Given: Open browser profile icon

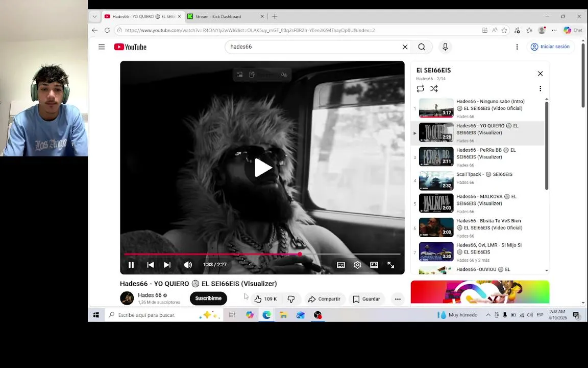Looking at the screenshot, I should pos(542,30).
